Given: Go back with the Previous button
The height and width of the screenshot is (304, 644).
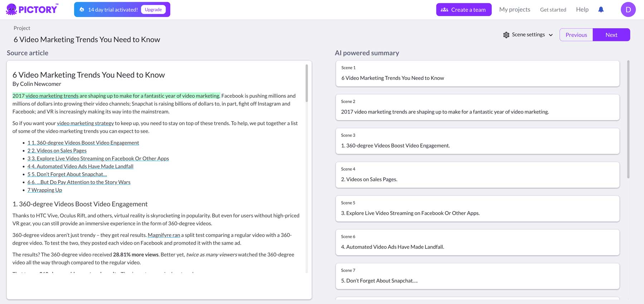Looking at the screenshot, I should 576,35.
